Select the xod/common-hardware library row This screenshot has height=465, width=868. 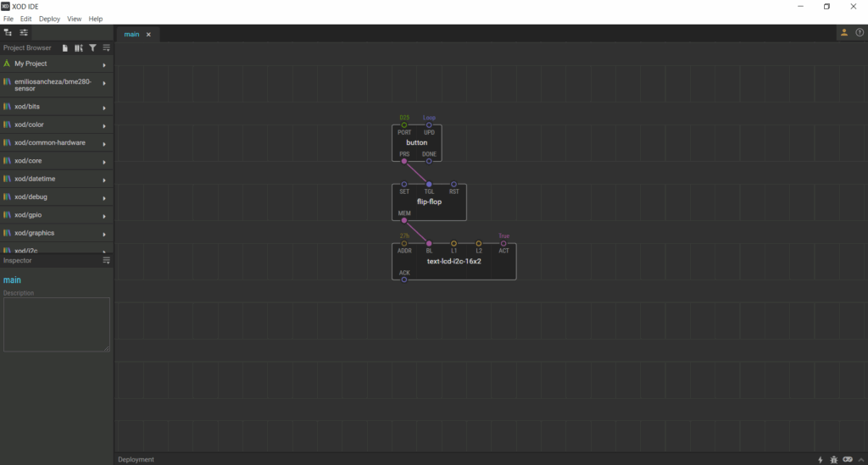tap(57, 142)
